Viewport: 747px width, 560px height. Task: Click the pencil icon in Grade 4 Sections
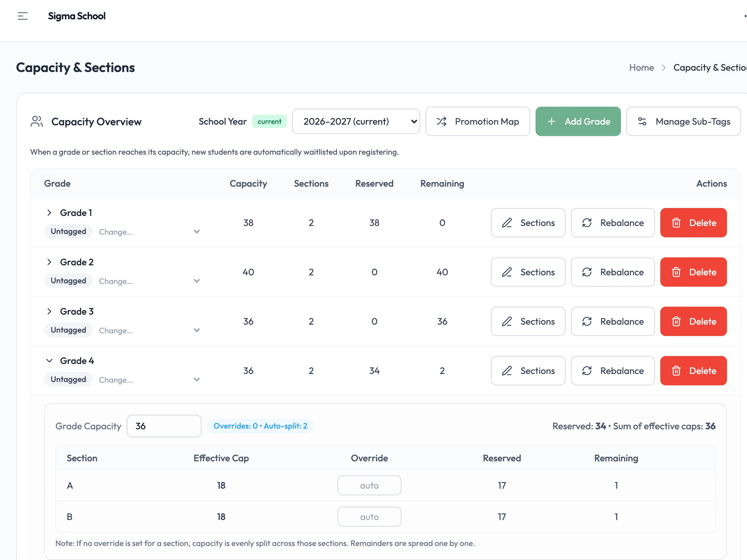coord(507,371)
